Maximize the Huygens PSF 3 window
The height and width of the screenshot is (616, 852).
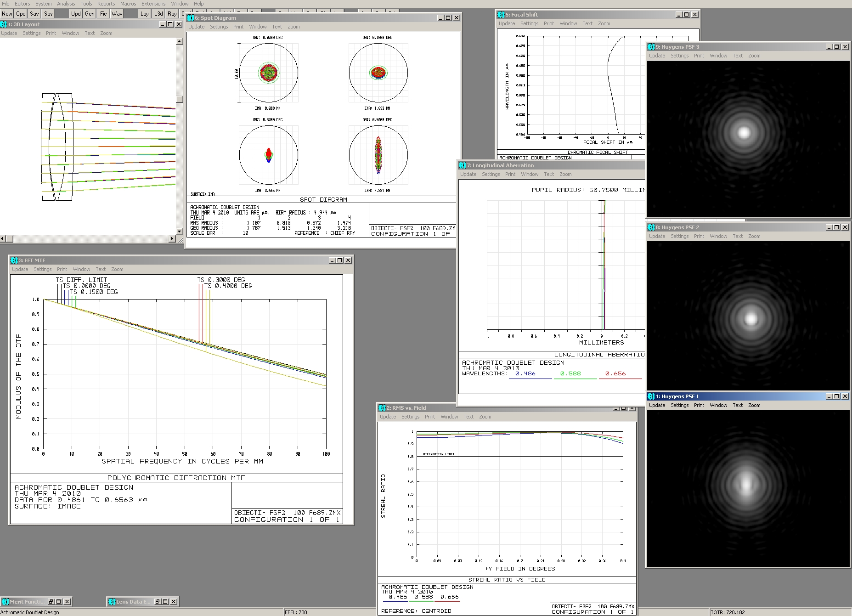837,47
